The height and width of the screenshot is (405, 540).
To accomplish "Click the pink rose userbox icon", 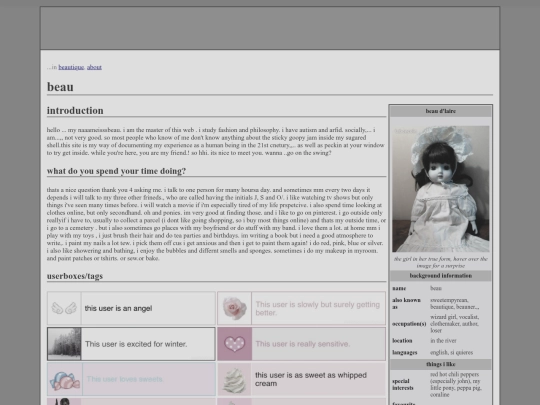I will click(x=235, y=308).
